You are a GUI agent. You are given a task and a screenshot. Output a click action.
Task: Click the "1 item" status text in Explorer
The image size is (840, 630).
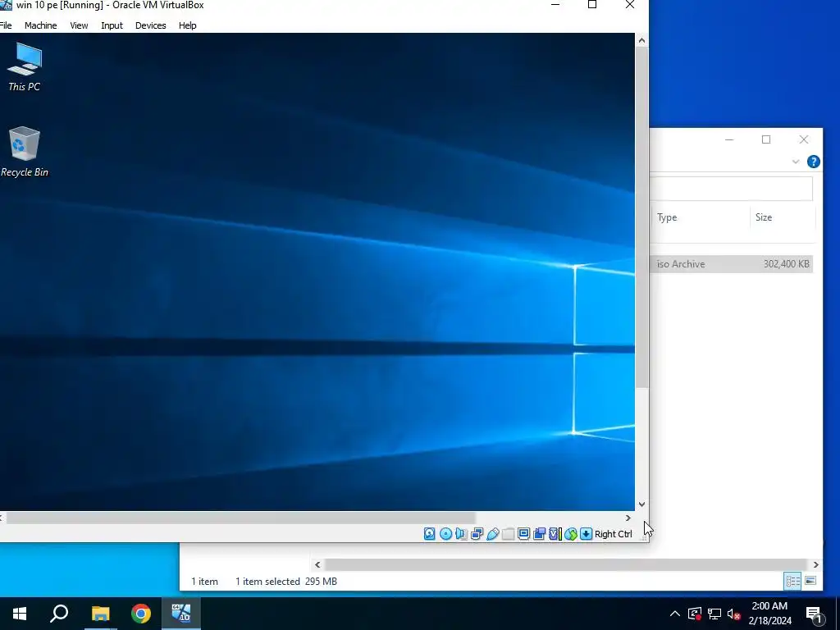coord(204,582)
